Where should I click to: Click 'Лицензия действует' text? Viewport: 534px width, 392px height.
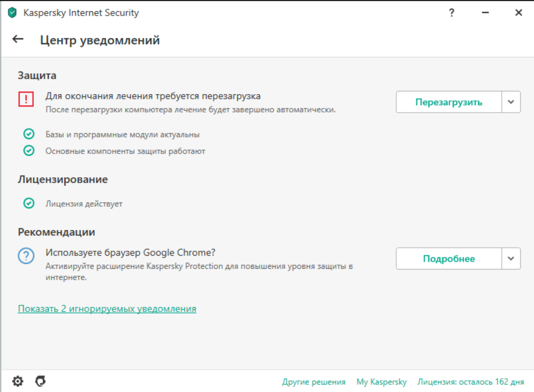(x=84, y=203)
